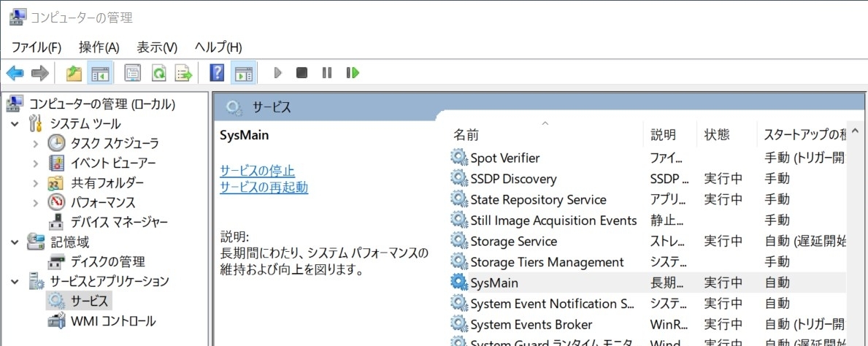Select the Storage Service row
This screenshot has width=868, height=346.
[647, 242]
